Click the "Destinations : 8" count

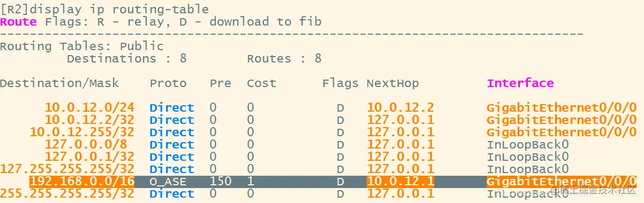[127, 59]
